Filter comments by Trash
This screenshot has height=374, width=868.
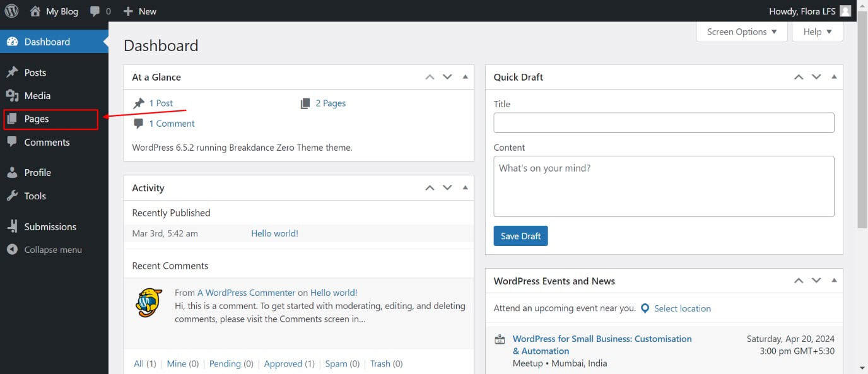click(380, 364)
